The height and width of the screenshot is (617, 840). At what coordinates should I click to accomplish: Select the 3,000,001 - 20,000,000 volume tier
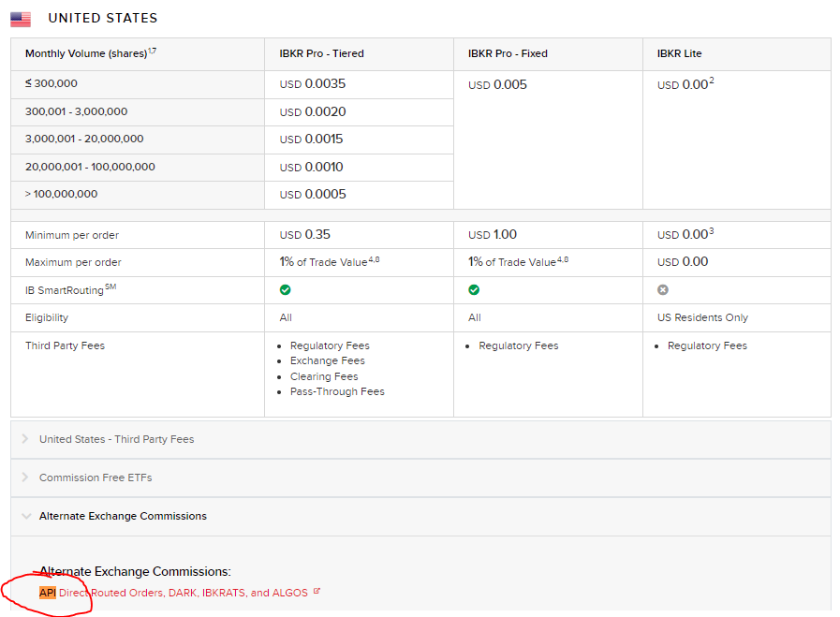point(84,139)
